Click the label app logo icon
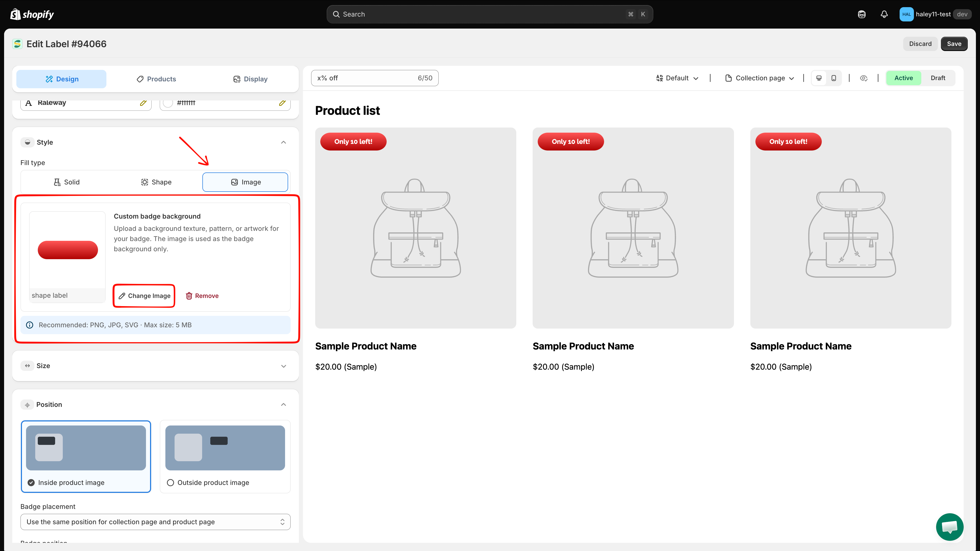Screen dimensions: 980x551 [x=17, y=44]
